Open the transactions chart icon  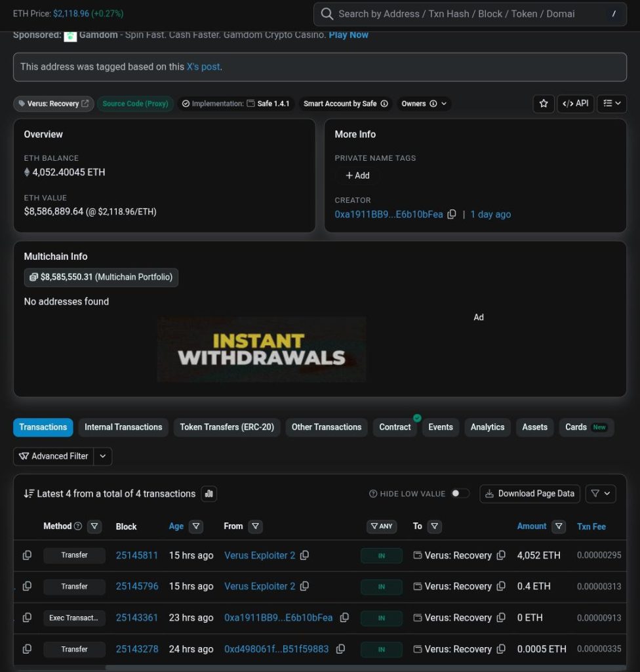pyautogui.click(x=209, y=493)
